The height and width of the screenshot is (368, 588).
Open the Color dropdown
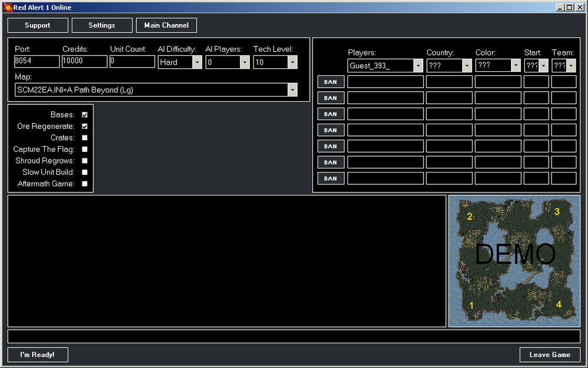click(516, 66)
